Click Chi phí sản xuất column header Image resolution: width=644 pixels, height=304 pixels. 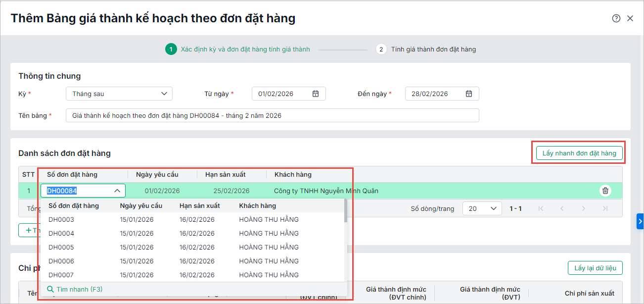[590, 293]
